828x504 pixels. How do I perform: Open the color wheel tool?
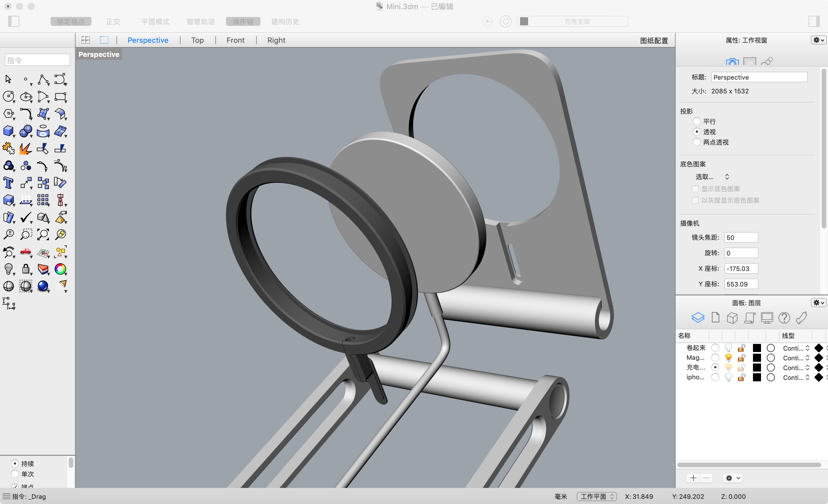point(61,269)
